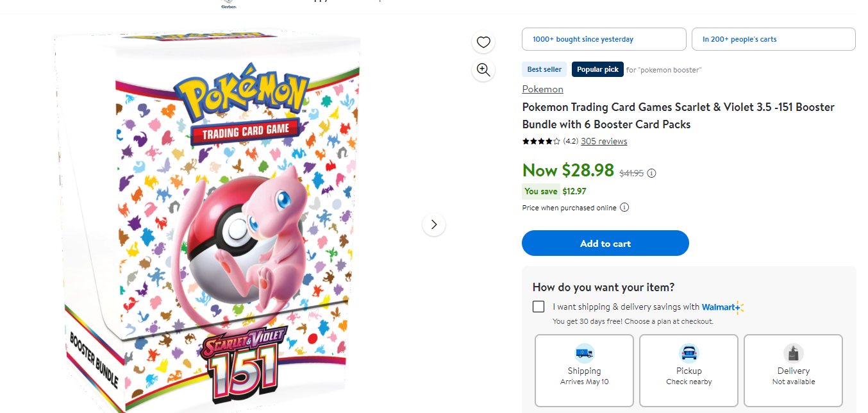Screen dimensions: 868x413
Task: Select the Delivery bag icon
Action: coord(794,353)
